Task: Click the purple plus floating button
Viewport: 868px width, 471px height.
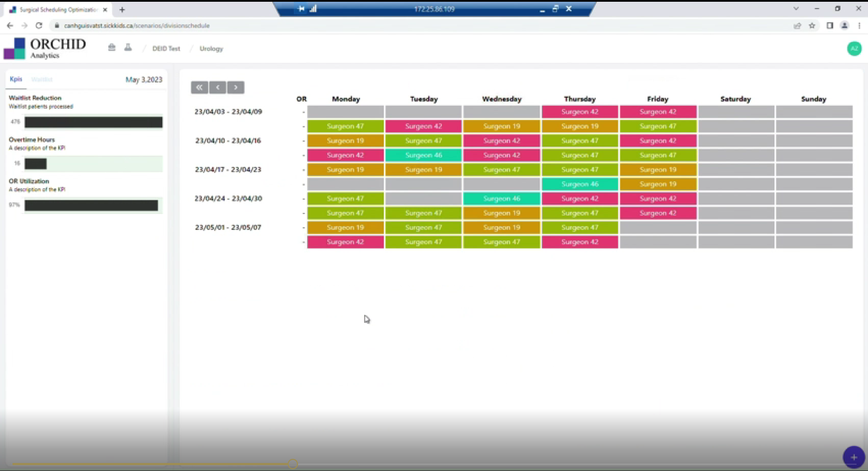Action: pyautogui.click(x=853, y=457)
